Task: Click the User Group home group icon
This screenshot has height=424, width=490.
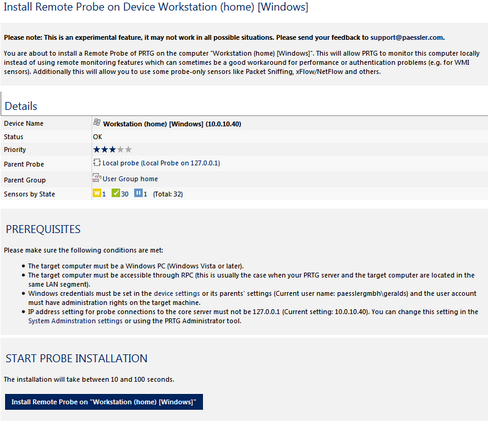Action: point(96,178)
